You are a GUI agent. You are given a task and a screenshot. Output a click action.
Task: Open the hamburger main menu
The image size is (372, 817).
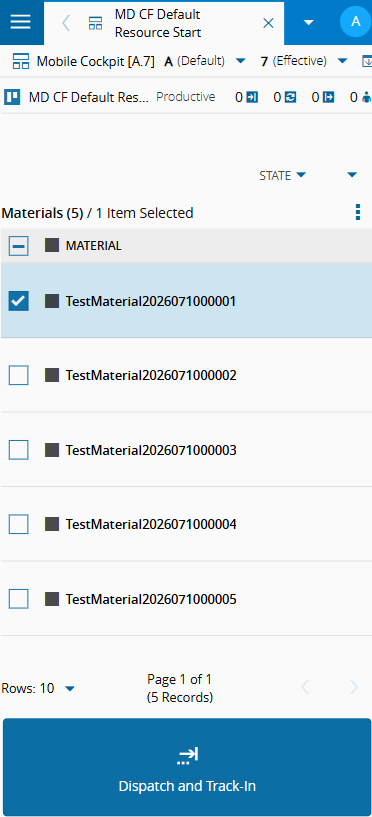pyautogui.click(x=21, y=22)
